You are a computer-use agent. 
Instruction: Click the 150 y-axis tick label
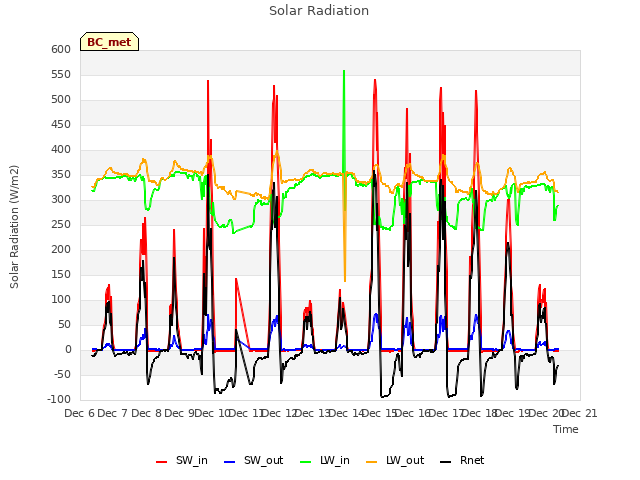pos(61,275)
